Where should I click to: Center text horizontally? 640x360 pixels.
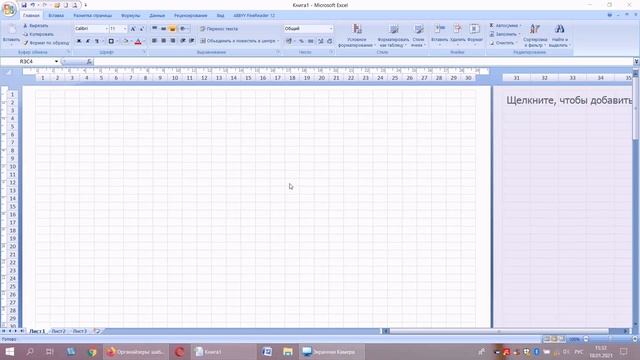click(163, 41)
